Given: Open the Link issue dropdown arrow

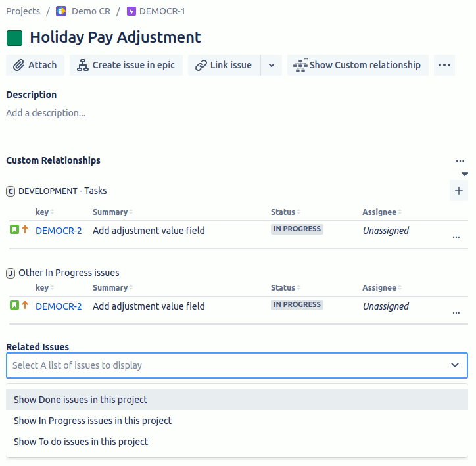Looking at the screenshot, I should pyautogui.click(x=272, y=65).
